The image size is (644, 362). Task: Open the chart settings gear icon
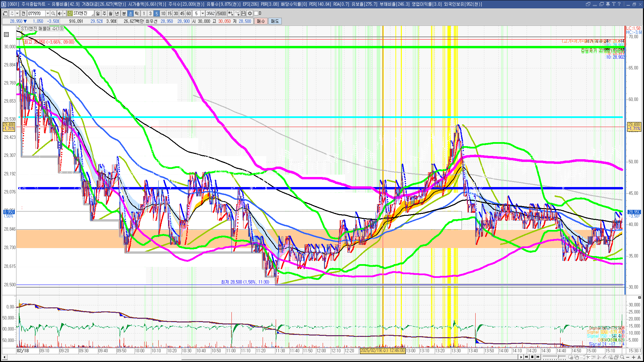point(250,13)
